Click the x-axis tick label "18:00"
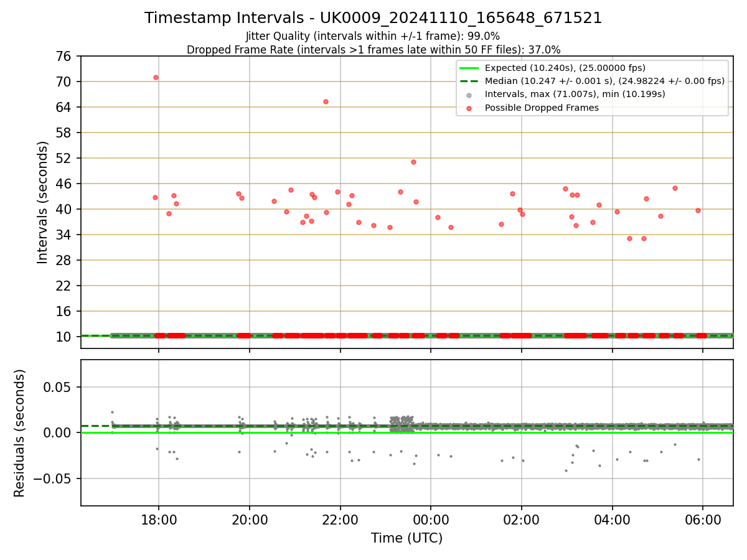This screenshot has height=560, width=747. pyautogui.click(x=159, y=520)
